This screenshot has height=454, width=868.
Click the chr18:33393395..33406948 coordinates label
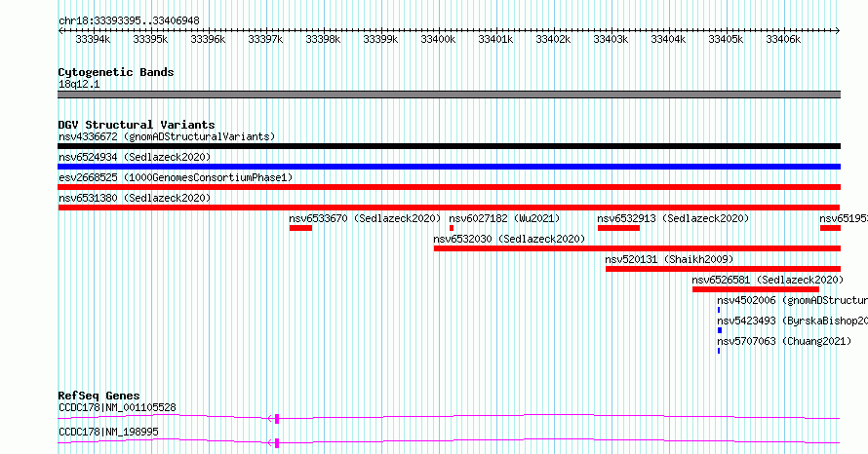pyautogui.click(x=129, y=20)
